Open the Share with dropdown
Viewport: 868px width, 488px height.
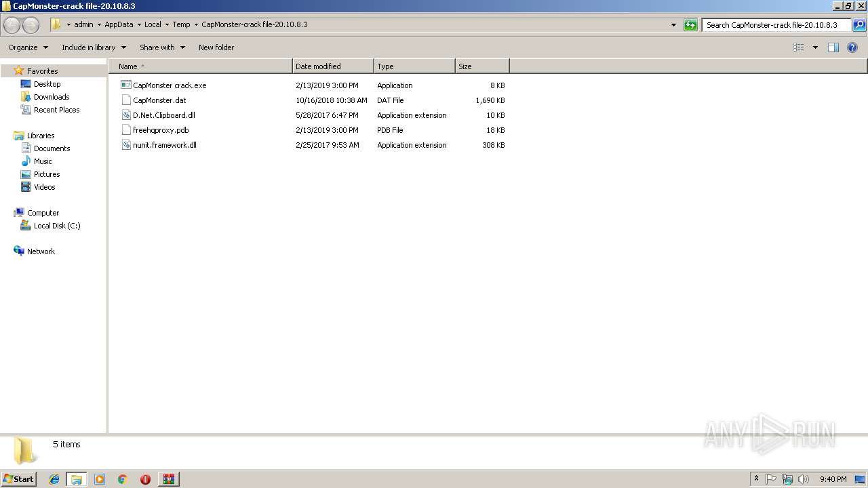point(163,47)
